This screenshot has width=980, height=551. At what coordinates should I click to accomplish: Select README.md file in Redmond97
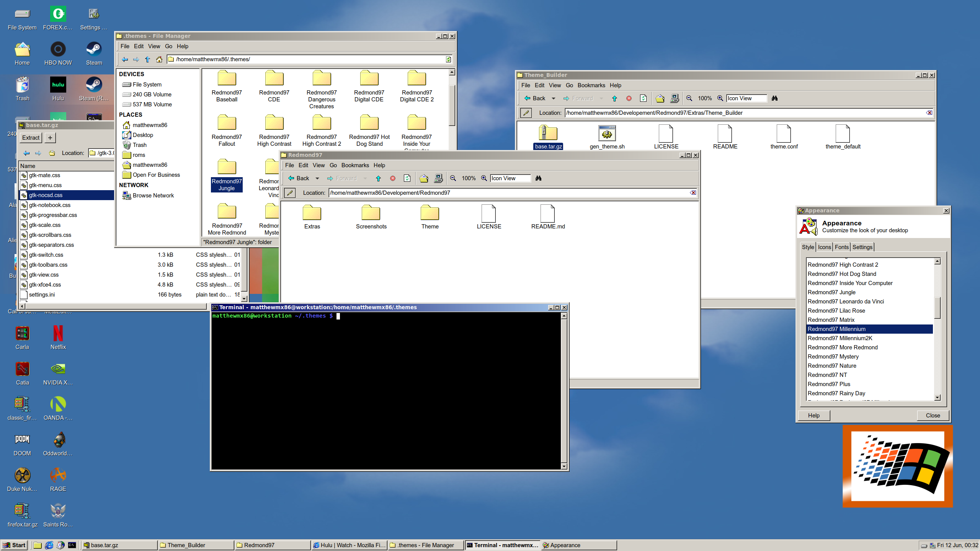[548, 217]
